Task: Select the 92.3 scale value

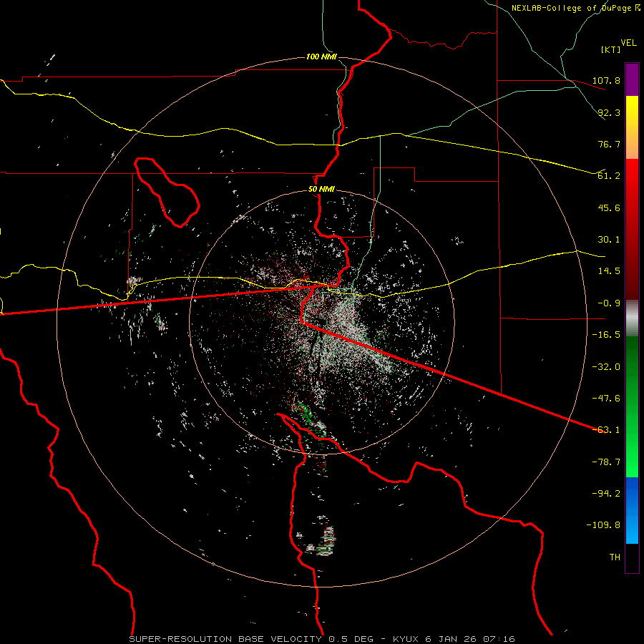Action: coord(609,112)
